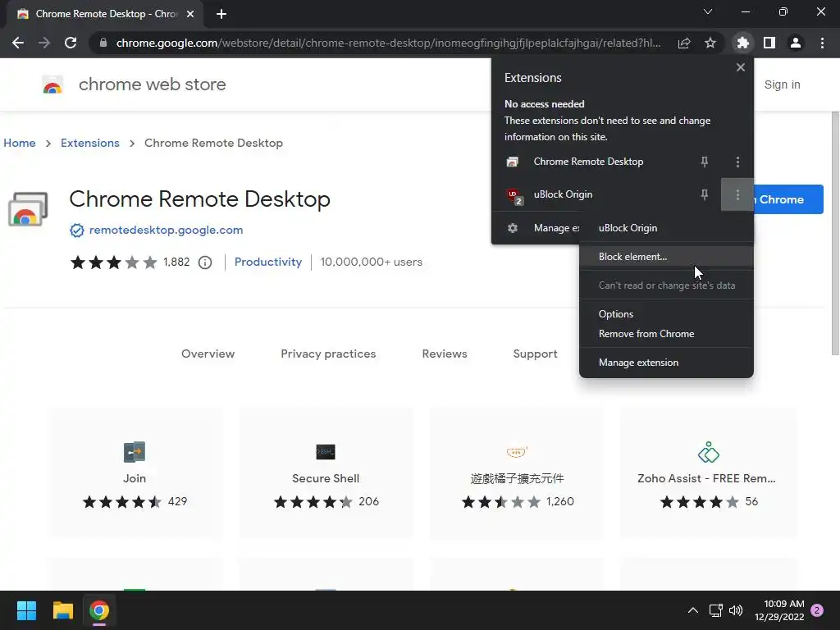Click Sign in link
This screenshot has height=630, width=840.
pos(782,84)
